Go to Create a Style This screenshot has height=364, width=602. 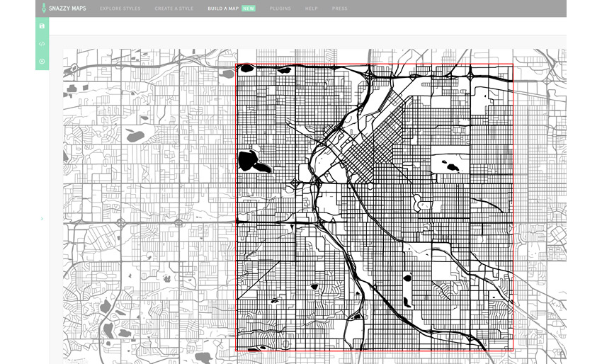(174, 8)
